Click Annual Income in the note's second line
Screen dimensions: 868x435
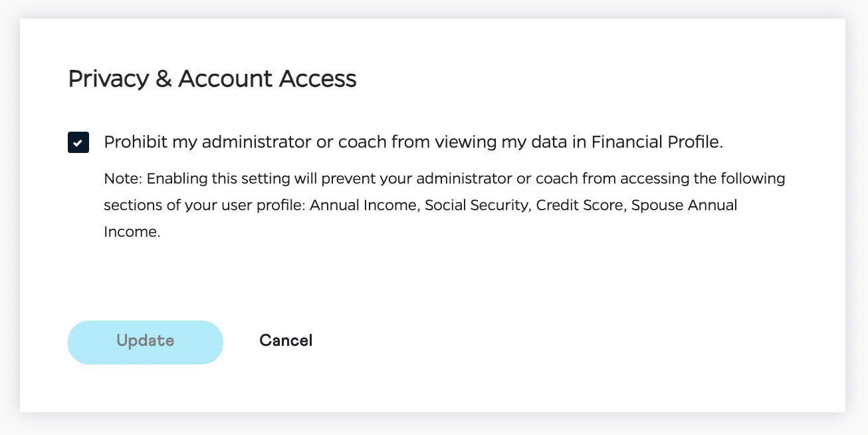(363, 206)
